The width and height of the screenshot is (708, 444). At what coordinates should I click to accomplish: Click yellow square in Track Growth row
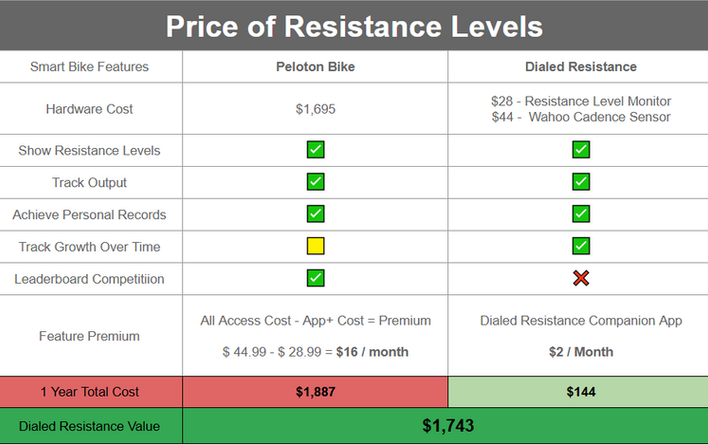315,246
